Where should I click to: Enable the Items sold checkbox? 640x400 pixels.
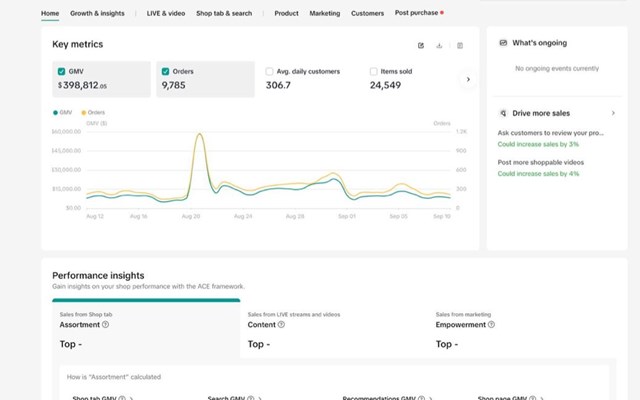373,71
